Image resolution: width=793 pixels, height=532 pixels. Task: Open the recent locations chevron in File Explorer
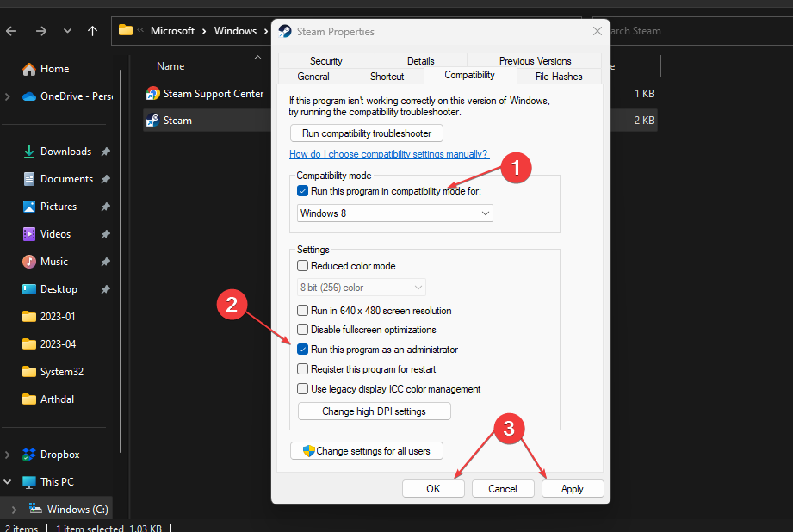67,31
